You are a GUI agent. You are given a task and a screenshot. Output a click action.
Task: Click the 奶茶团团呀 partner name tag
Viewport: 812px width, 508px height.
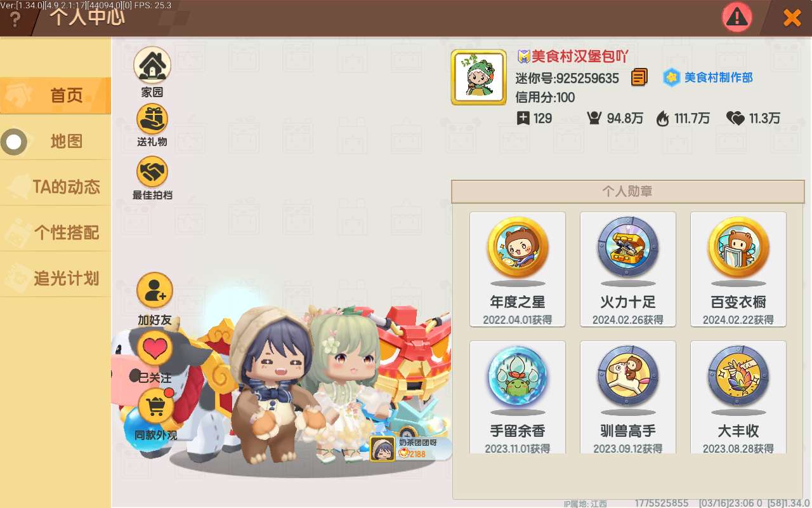[x=410, y=448]
